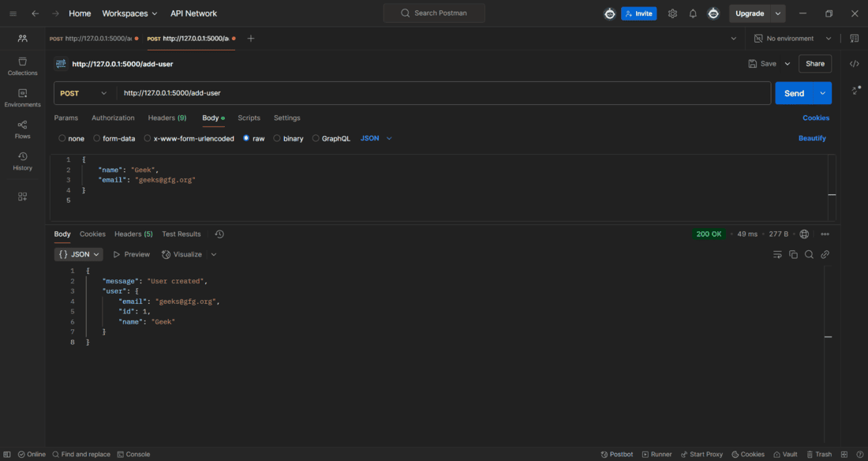Click the Beautify link
This screenshot has width=868, height=461.
coord(812,138)
